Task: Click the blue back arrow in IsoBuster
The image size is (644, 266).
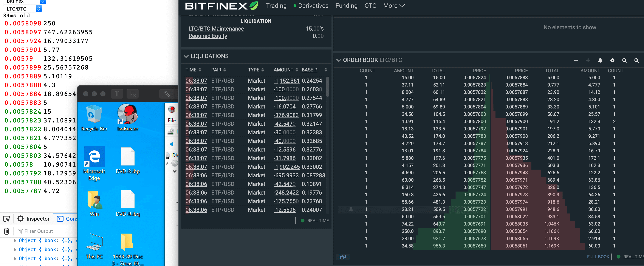Action: (172, 144)
